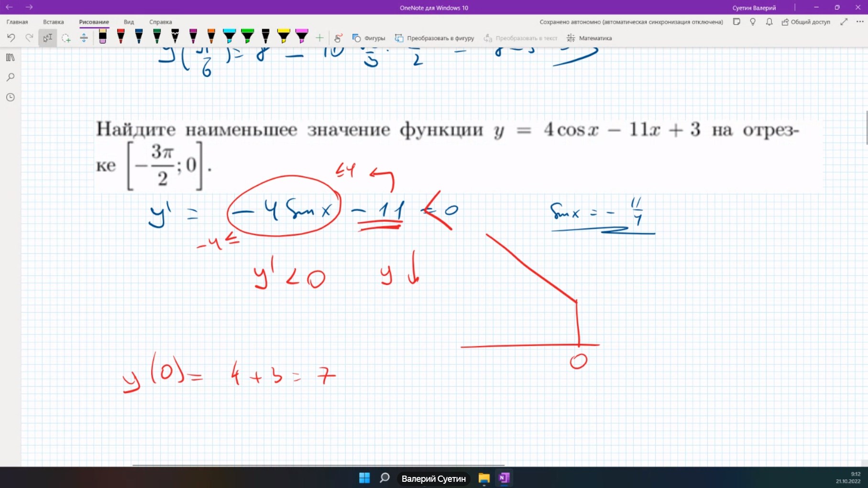Open the Math (Математика) assistant
Viewport: 868px width, 488px height.
point(589,38)
